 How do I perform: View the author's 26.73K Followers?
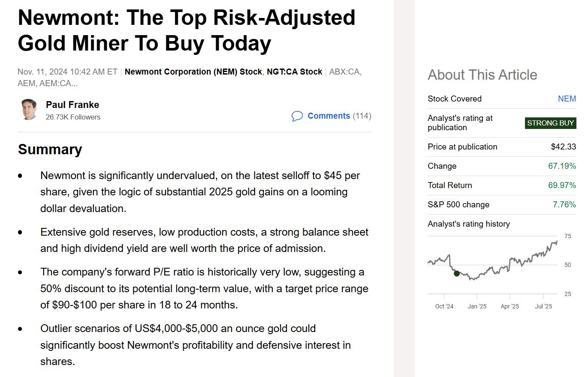tap(73, 117)
